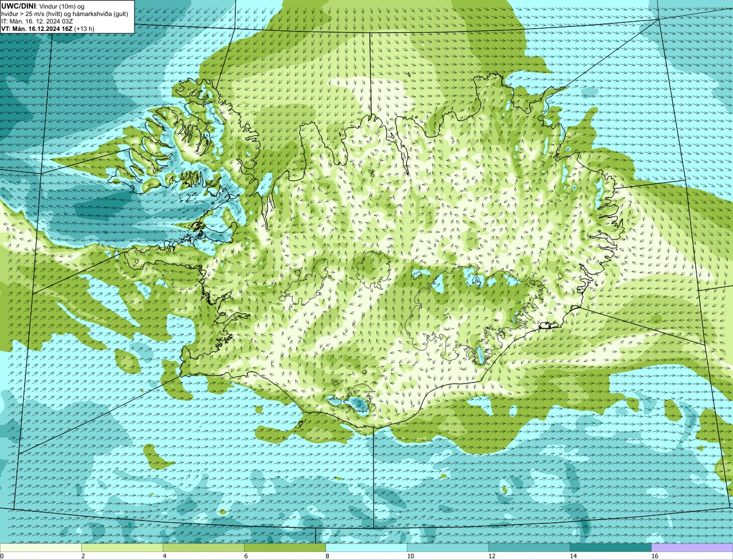Click the pale yellow 0–2 legend swatch
This screenshot has width=733, height=560.
pos(41,548)
